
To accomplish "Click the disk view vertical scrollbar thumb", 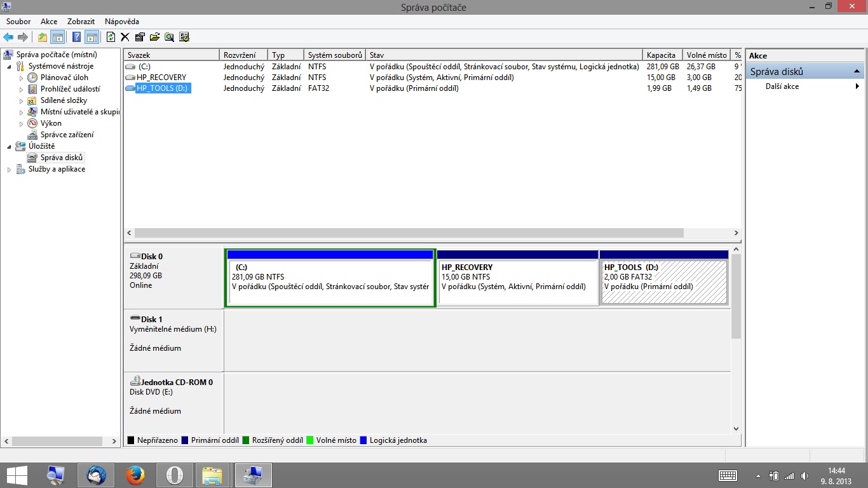I will 736,297.
